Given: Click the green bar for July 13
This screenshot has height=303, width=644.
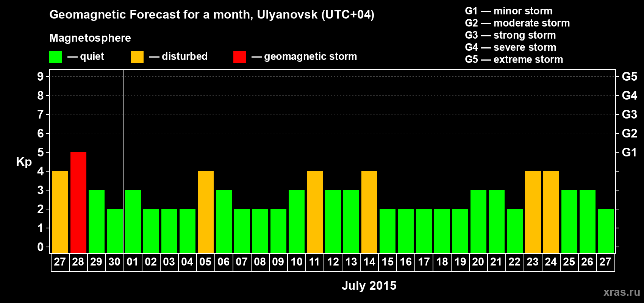Looking at the screenshot, I should click(x=351, y=222).
